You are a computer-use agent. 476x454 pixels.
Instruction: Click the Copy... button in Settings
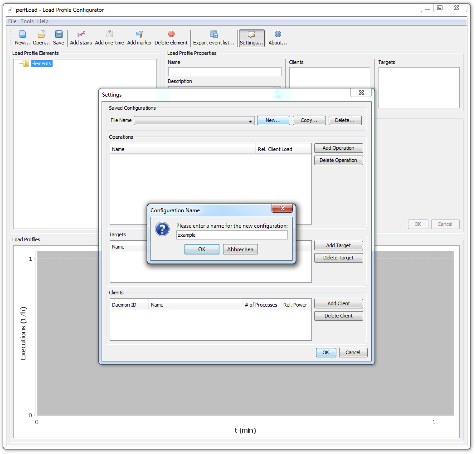(x=309, y=121)
